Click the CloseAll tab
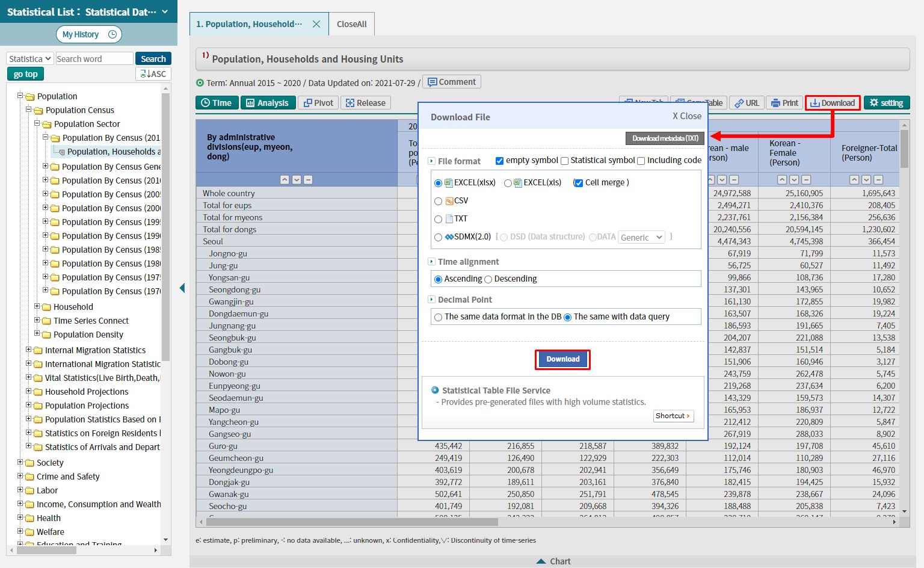This screenshot has width=924, height=568. coord(352,24)
